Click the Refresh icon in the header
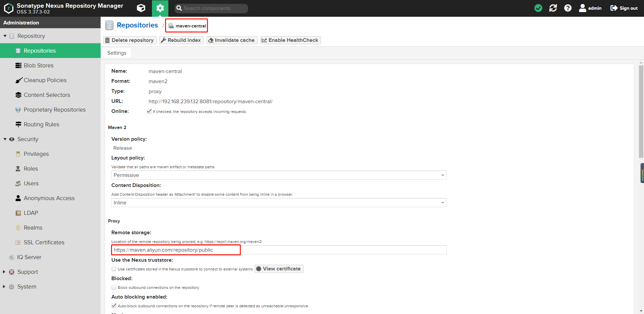Screen dimensions: 644x314 (553, 8)
